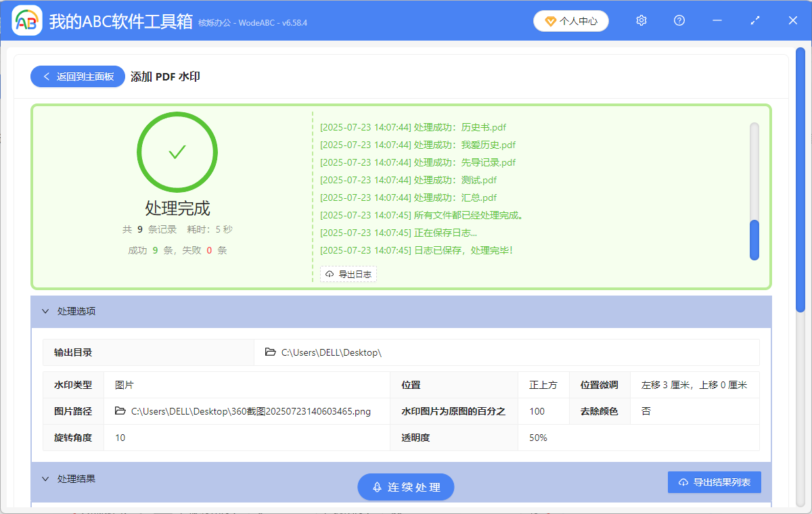
Task: Open the output directory folder icon
Action: (271, 352)
